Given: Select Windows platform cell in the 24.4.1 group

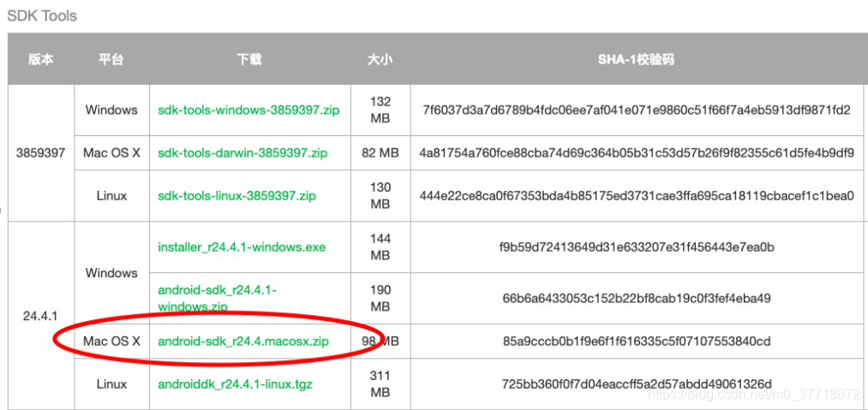Looking at the screenshot, I should click(x=111, y=273).
